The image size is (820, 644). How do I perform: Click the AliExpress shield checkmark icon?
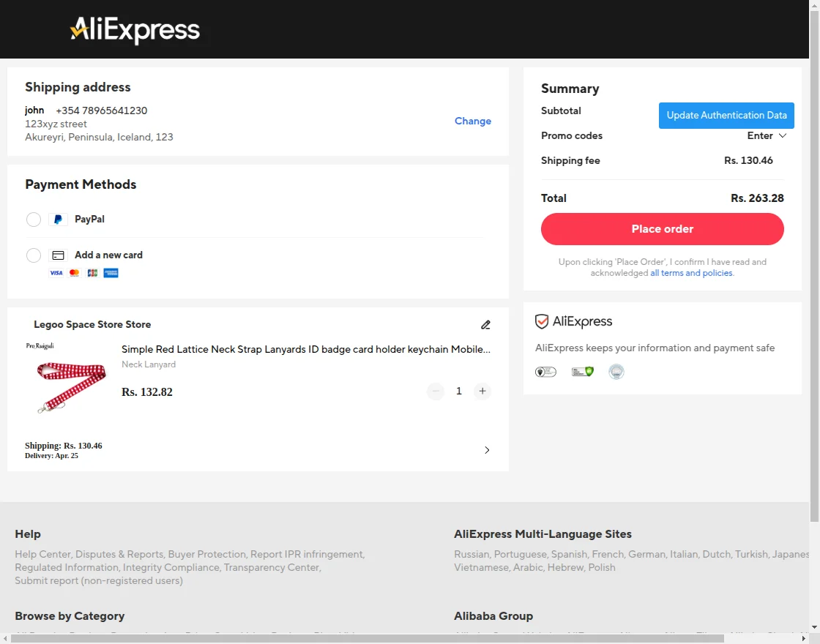coord(542,321)
